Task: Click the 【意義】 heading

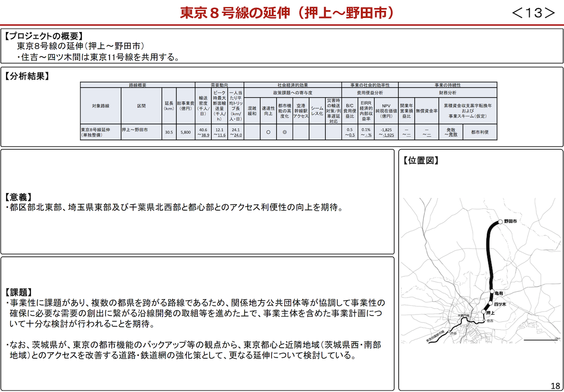Action: coord(19,197)
